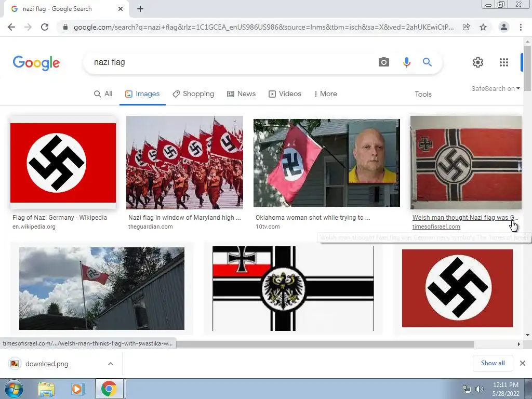
Task: Go back to the previous page
Action: [x=11, y=27]
